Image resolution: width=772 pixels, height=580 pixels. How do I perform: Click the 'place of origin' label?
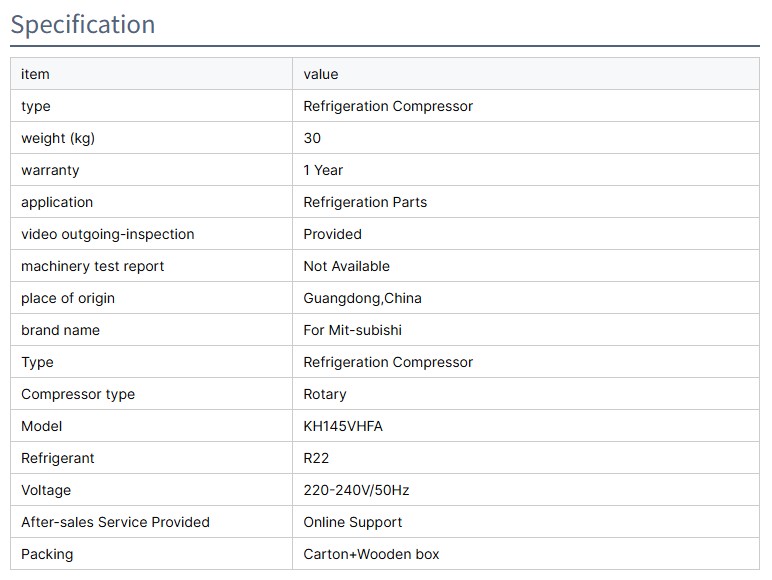point(68,298)
